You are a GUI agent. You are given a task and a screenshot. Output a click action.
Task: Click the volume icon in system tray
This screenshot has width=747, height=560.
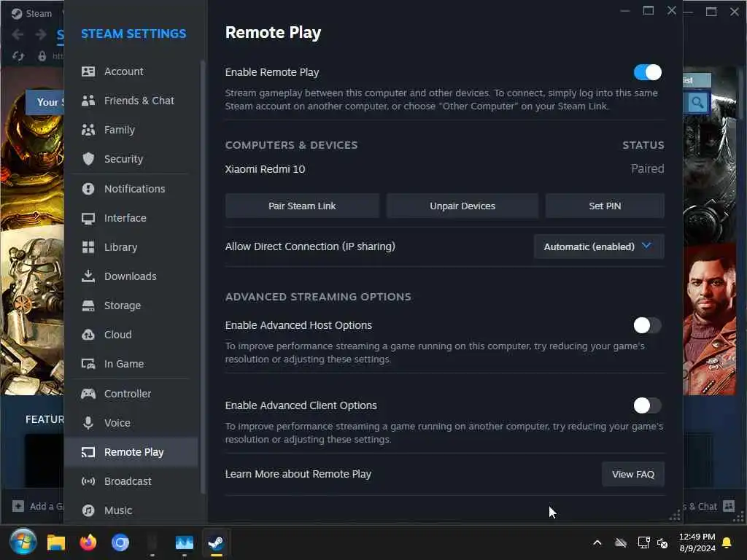pyautogui.click(x=662, y=542)
